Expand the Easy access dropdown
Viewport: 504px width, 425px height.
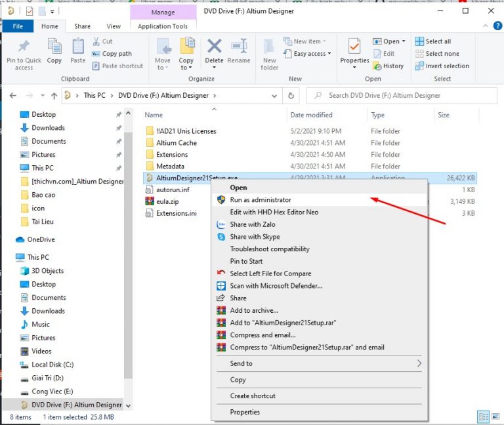pyautogui.click(x=312, y=54)
